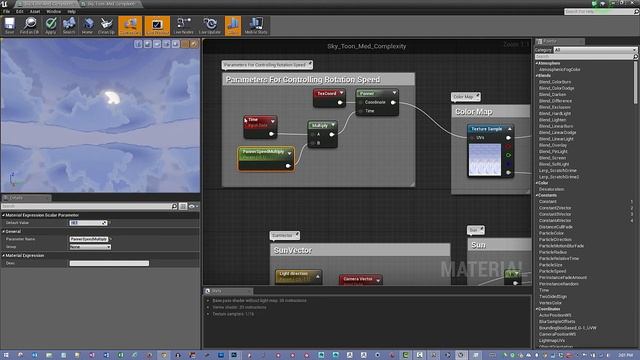Open the File menu
The image size is (640, 360).
(7, 11)
